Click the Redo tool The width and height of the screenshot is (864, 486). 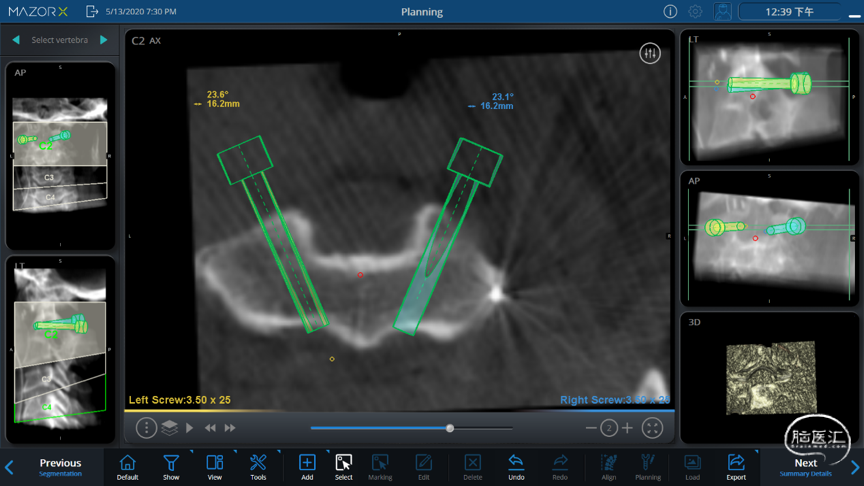560,467
